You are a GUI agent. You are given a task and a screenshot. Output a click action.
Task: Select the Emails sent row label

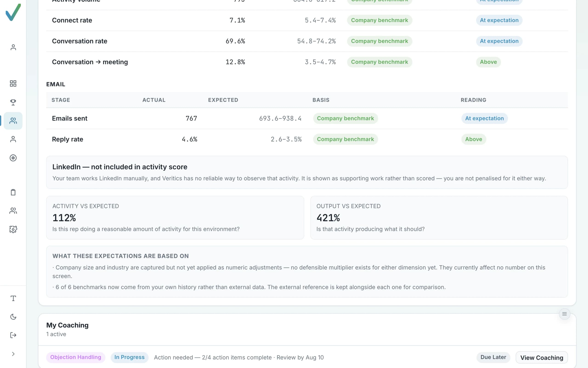tap(70, 118)
